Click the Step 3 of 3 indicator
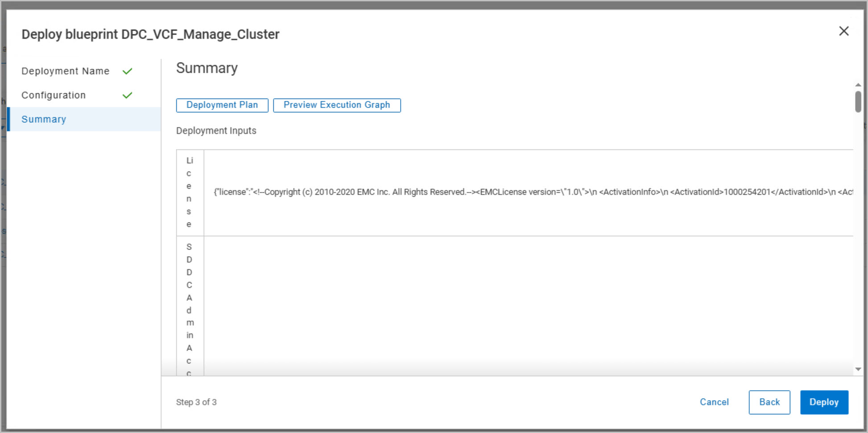 coord(196,402)
